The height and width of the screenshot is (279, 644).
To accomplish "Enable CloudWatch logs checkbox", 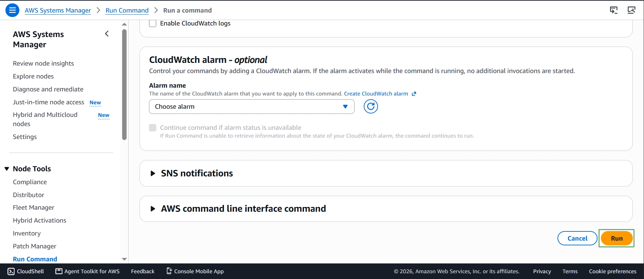I will coord(153,23).
